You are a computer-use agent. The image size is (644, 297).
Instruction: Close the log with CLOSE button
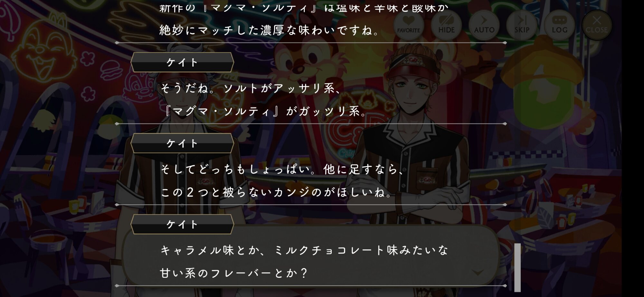(597, 25)
